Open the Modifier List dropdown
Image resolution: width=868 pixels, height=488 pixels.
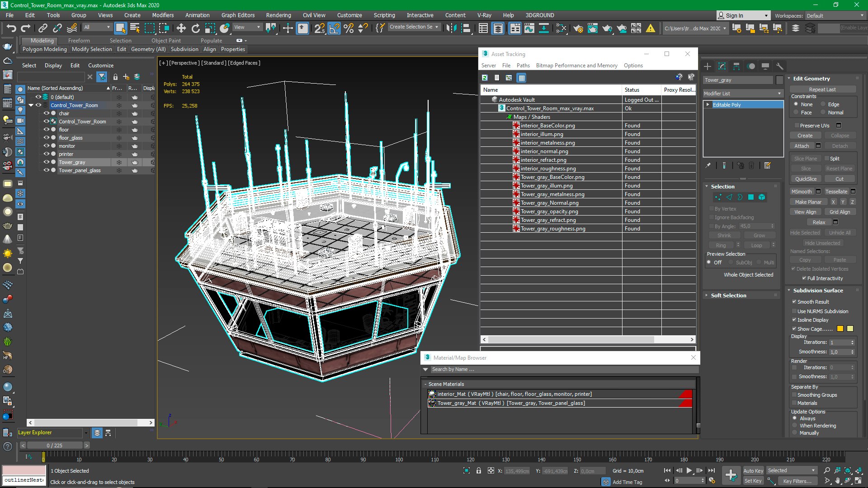(742, 94)
